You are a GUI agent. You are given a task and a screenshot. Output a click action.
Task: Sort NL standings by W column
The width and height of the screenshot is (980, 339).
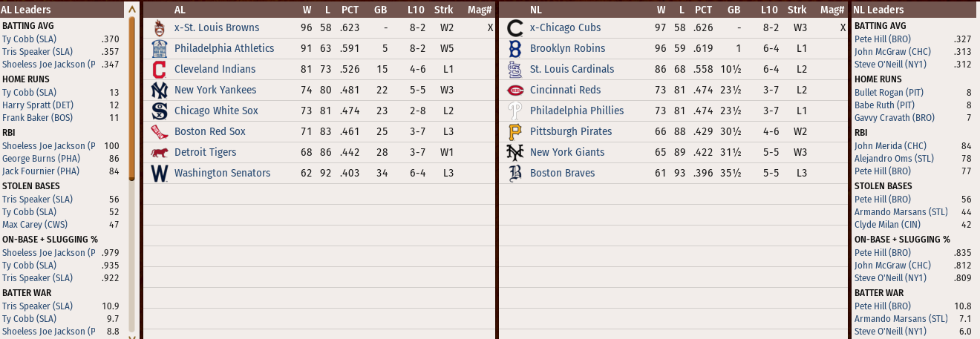(661, 10)
